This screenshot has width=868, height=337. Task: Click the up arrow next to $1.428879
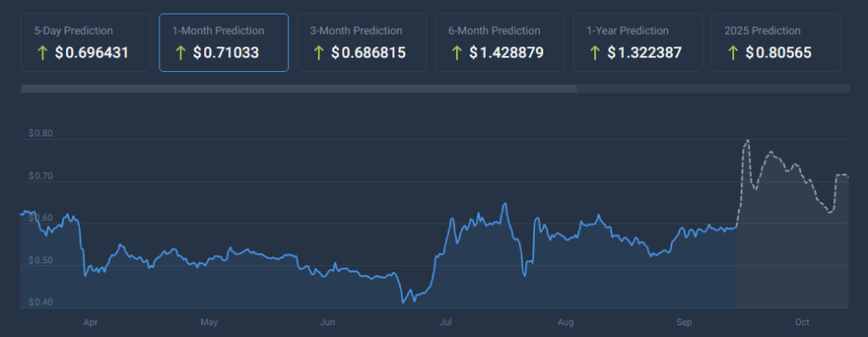[x=456, y=53]
